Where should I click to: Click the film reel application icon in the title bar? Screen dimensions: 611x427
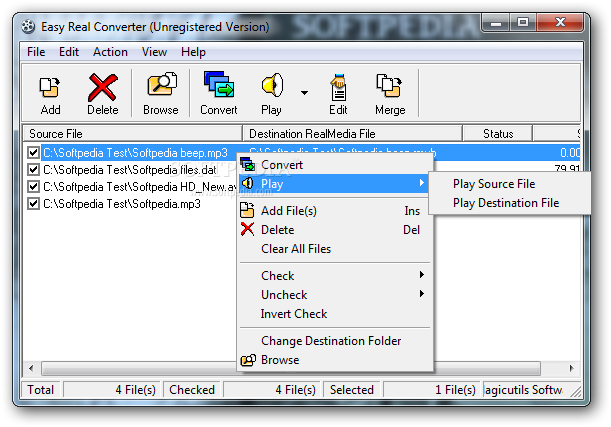click(28, 27)
